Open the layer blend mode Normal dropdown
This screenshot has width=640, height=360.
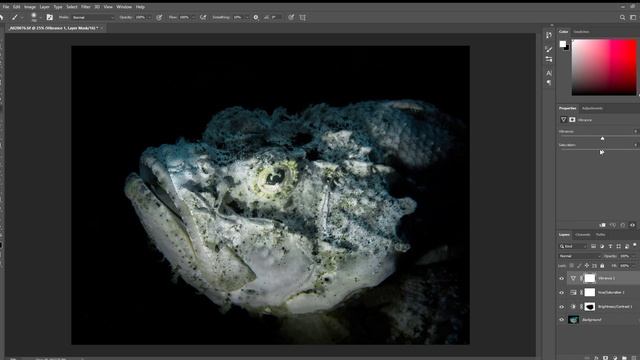580,256
